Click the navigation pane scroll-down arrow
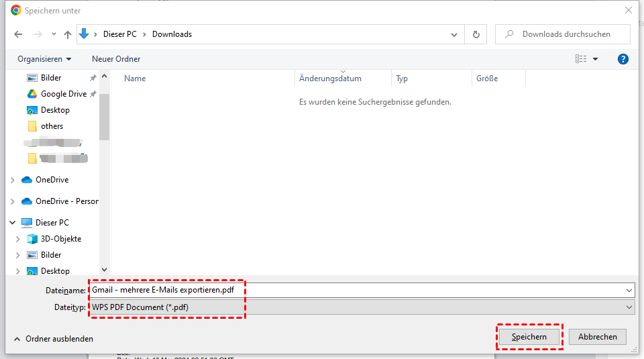The image size is (644, 359). 105,270
